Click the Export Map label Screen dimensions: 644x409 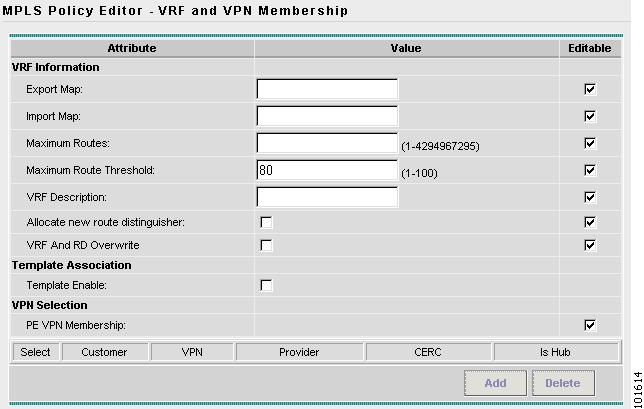coord(54,89)
